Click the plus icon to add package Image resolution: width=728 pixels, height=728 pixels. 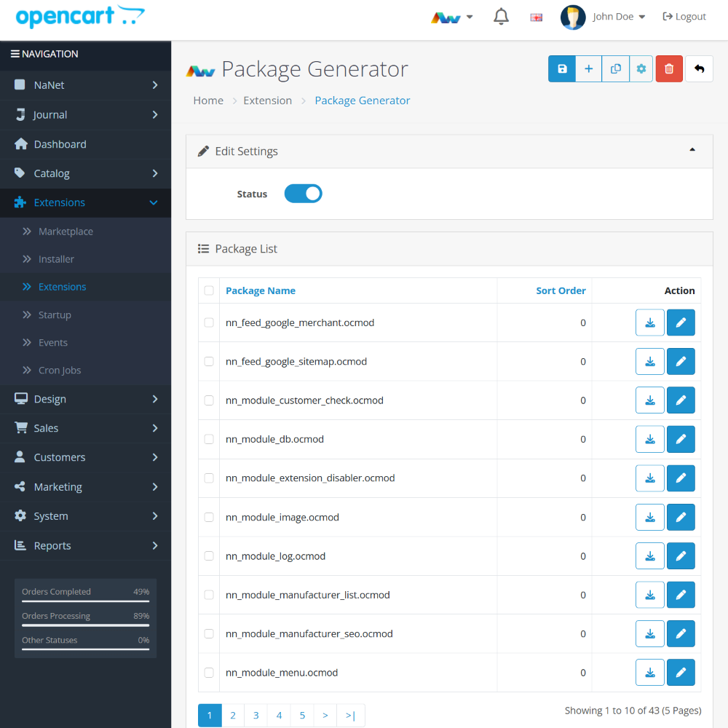589,69
